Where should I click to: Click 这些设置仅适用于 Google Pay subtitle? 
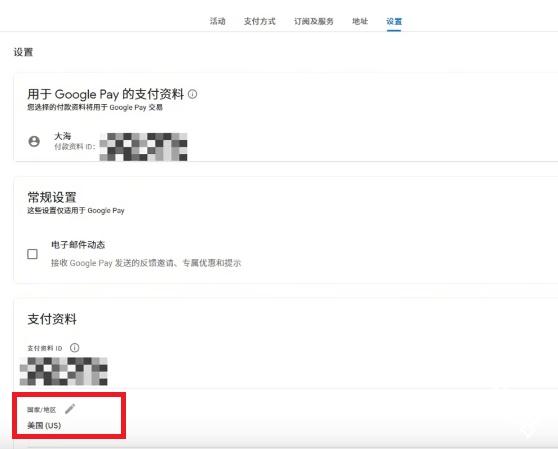coord(76,211)
